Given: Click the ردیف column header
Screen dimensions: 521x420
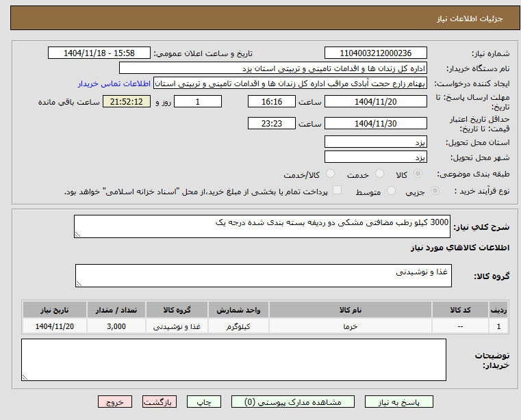Looking at the screenshot, I should (498, 310).
